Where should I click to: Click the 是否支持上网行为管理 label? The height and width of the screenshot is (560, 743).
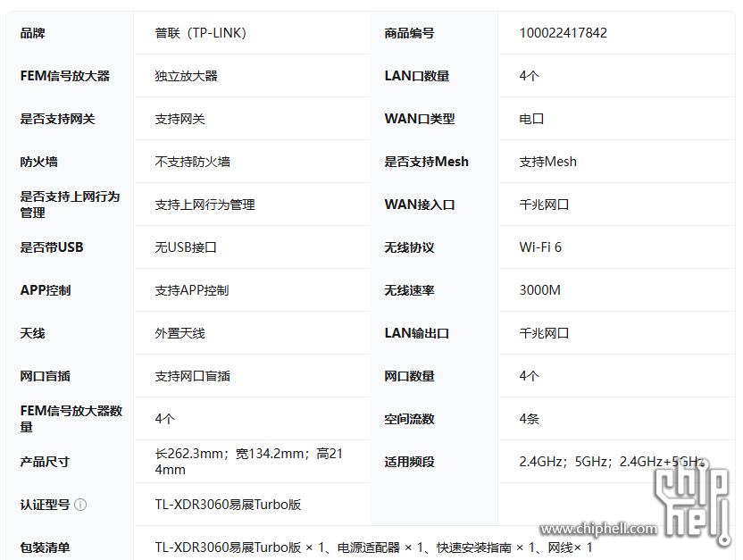(x=70, y=205)
